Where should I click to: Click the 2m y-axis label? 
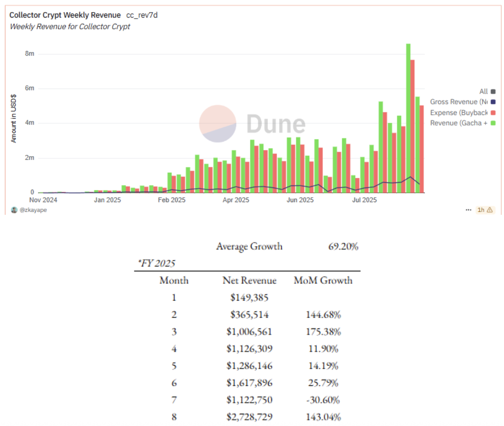coord(30,157)
